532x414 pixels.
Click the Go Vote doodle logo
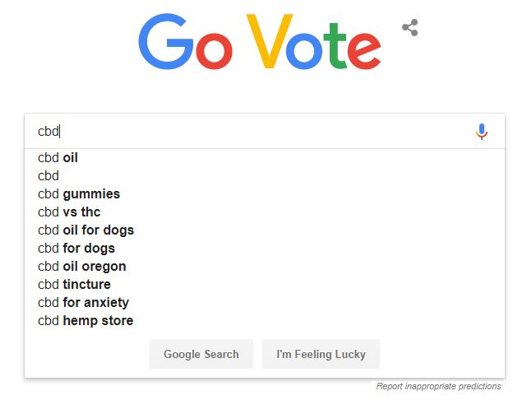(x=260, y=41)
